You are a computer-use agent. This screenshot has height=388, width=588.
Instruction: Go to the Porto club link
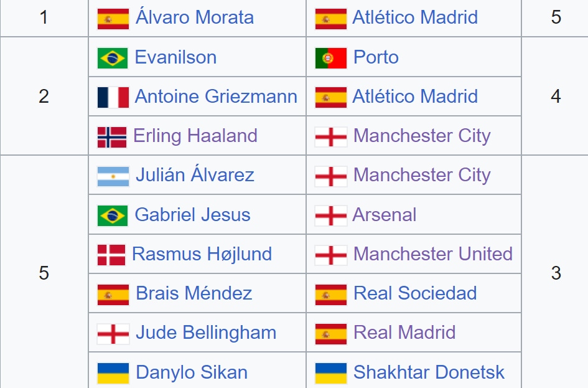376,57
